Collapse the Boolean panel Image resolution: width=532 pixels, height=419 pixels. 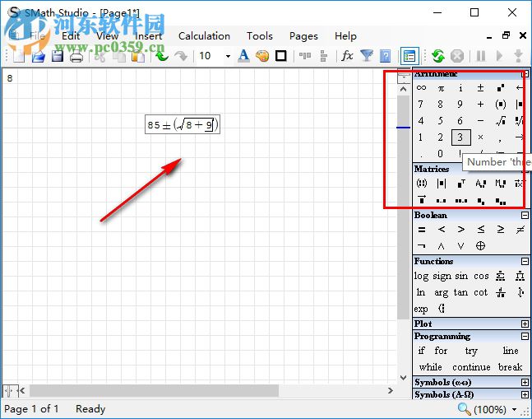tap(525, 216)
